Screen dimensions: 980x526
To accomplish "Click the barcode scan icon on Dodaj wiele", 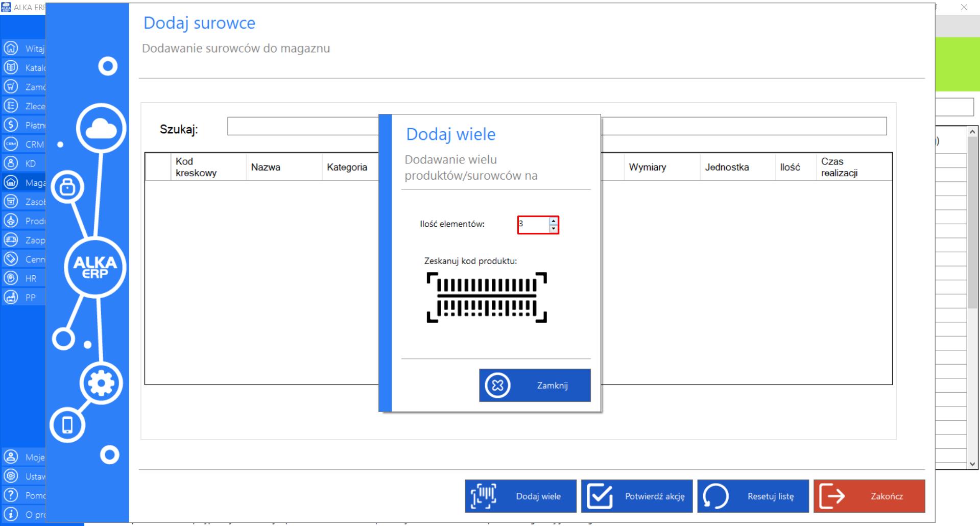I will click(483, 496).
